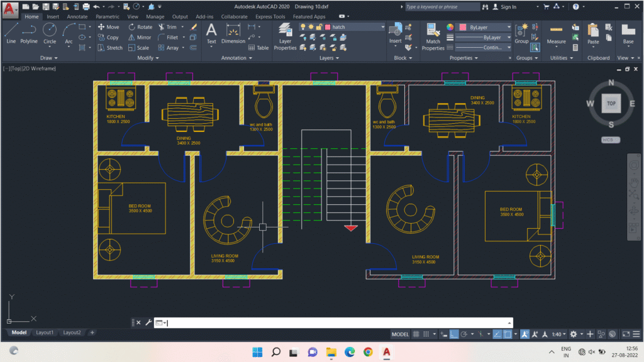644x362 pixels.
Task: Click the Erase tool icon
Action: click(194, 27)
